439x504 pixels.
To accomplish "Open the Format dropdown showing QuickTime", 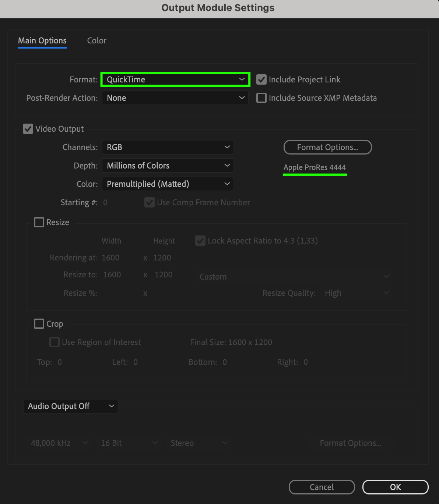I will click(175, 79).
